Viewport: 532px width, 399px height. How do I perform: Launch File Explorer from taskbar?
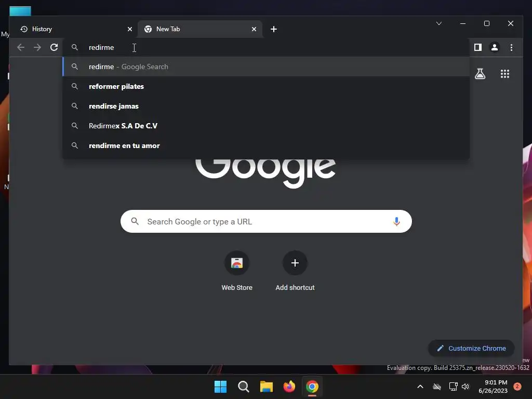[267, 387]
